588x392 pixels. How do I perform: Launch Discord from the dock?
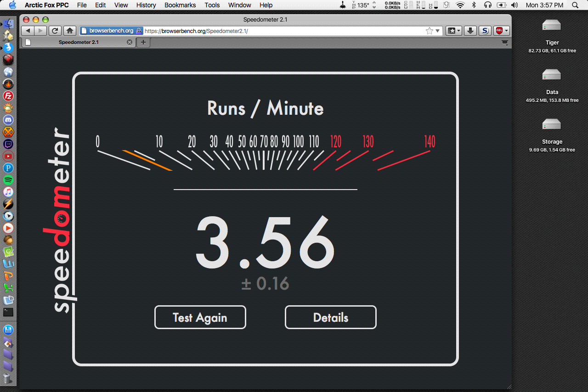(x=8, y=120)
